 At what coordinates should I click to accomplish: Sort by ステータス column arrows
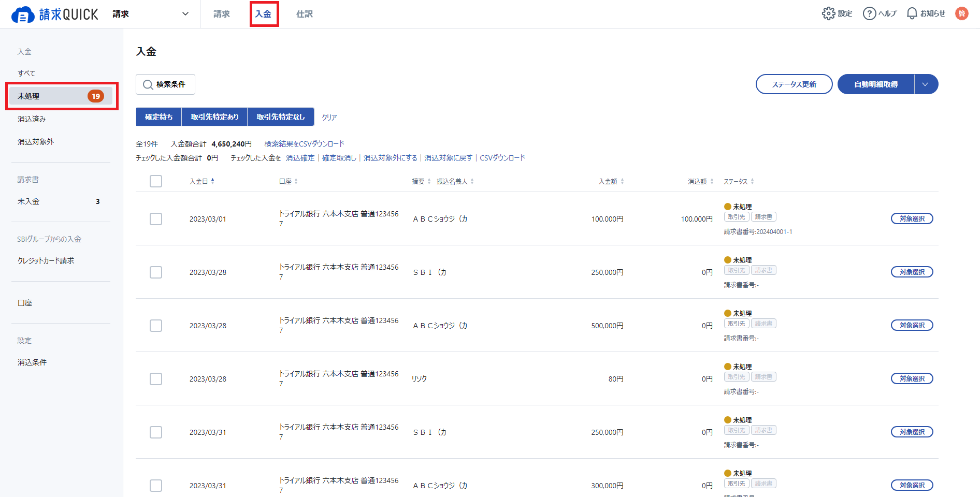click(752, 181)
